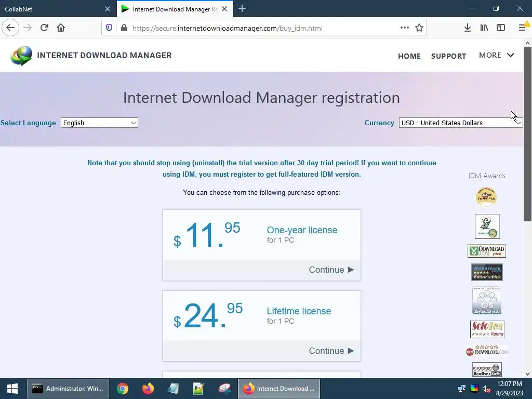
Task: Open the tracking protection shield icon
Action: click(x=109, y=28)
